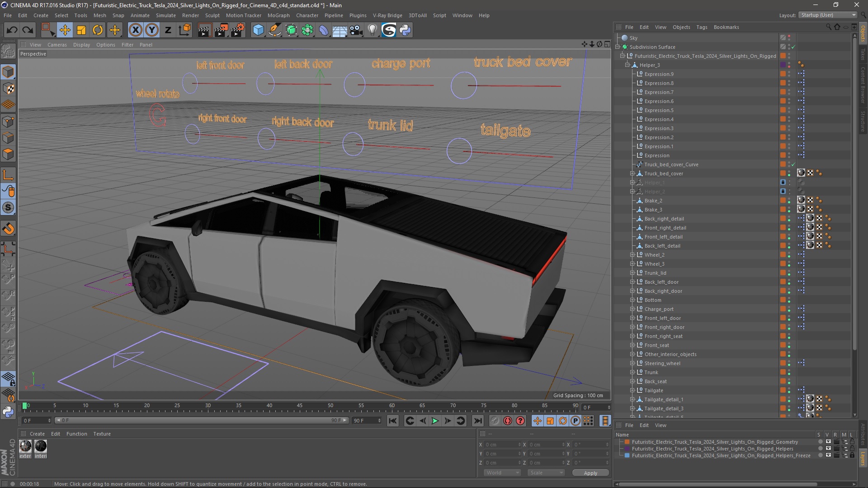The image size is (868, 488).
Task: Open the Content Browser side tab
Action: 863,85
